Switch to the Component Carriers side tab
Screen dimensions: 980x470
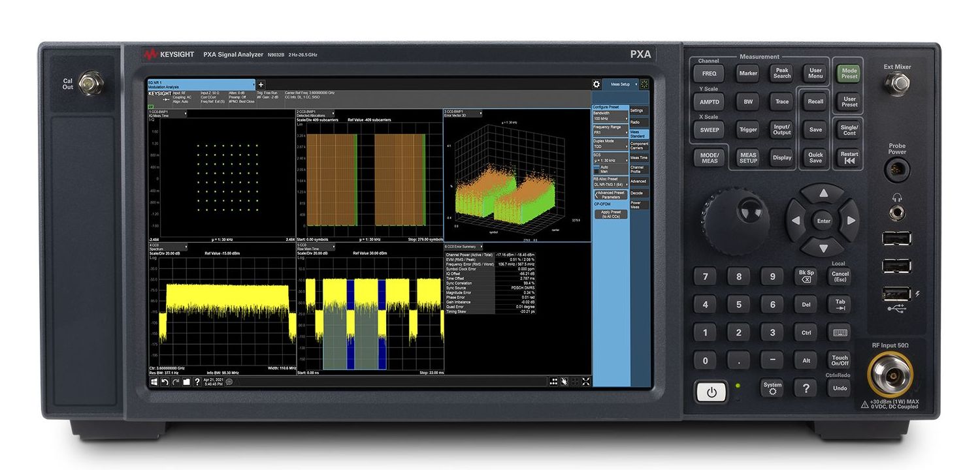tap(639, 146)
